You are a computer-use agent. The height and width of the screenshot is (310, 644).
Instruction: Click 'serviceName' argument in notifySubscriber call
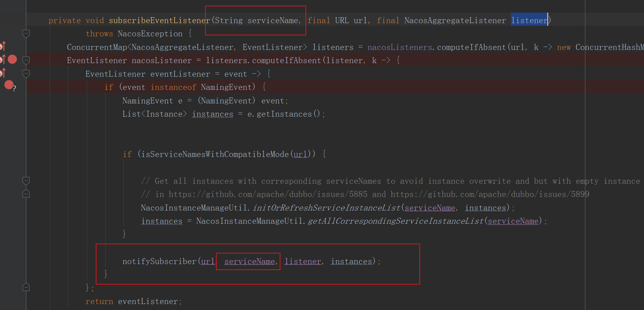point(249,261)
